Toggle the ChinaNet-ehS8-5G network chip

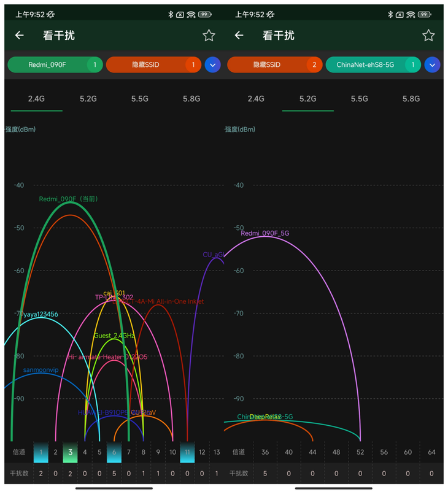pyautogui.click(x=373, y=65)
